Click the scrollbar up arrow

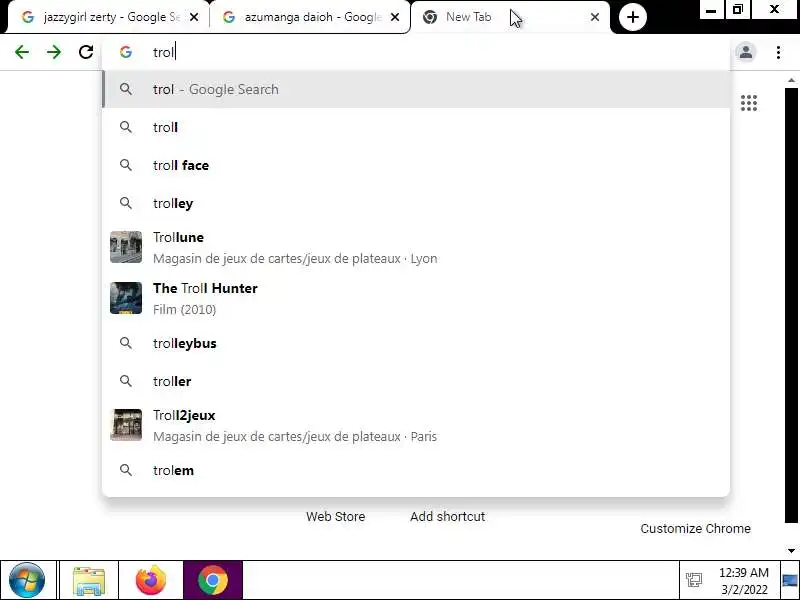(791, 81)
